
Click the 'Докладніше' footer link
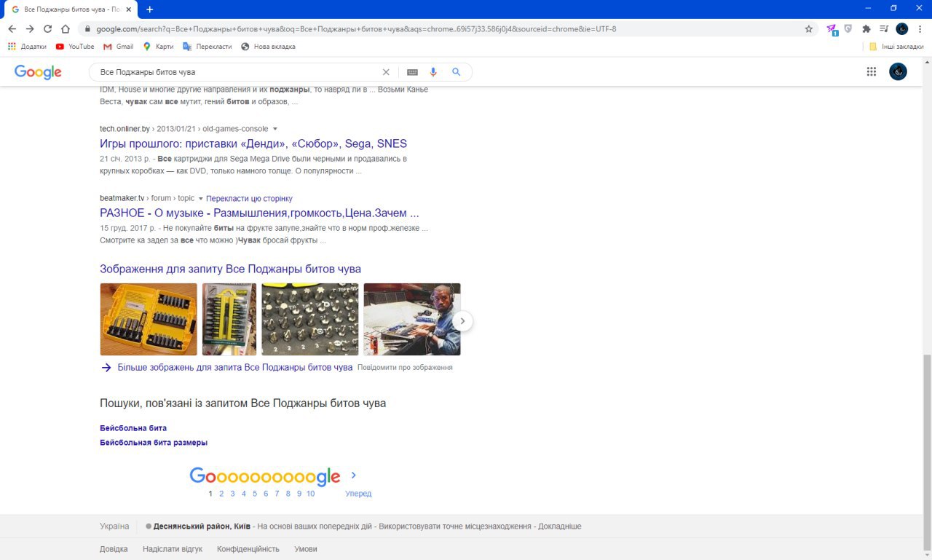tap(560, 527)
